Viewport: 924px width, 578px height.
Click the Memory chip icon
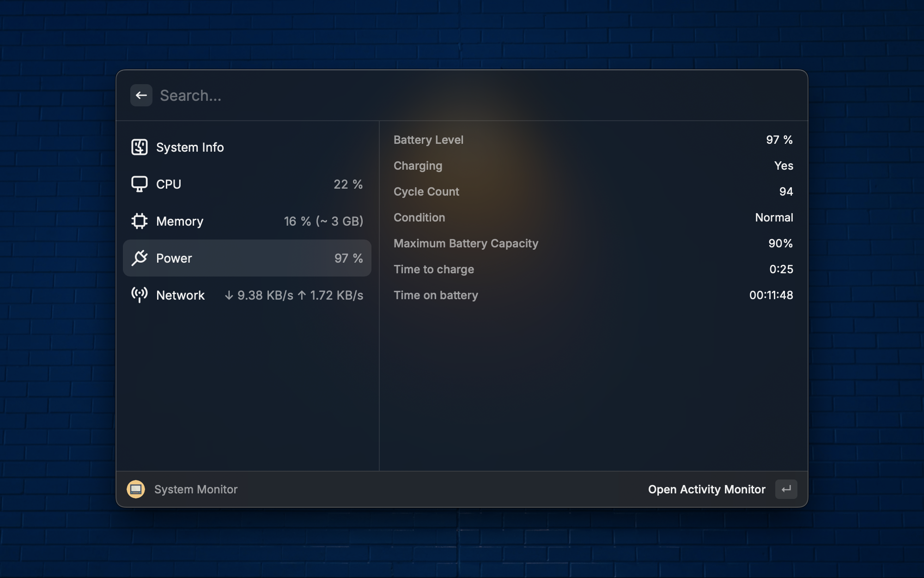click(139, 221)
